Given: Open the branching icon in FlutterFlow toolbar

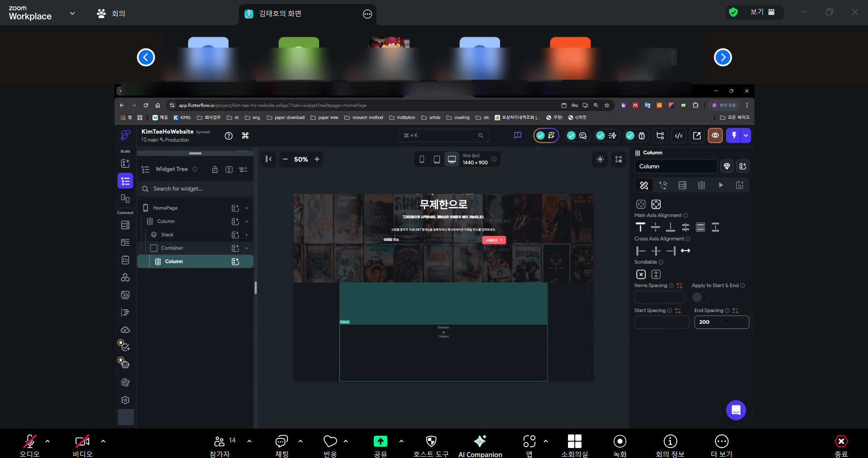Looking at the screenshot, I should [660, 135].
